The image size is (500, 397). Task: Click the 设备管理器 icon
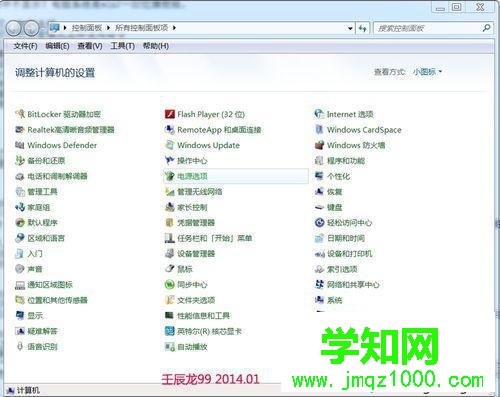(170, 253)
